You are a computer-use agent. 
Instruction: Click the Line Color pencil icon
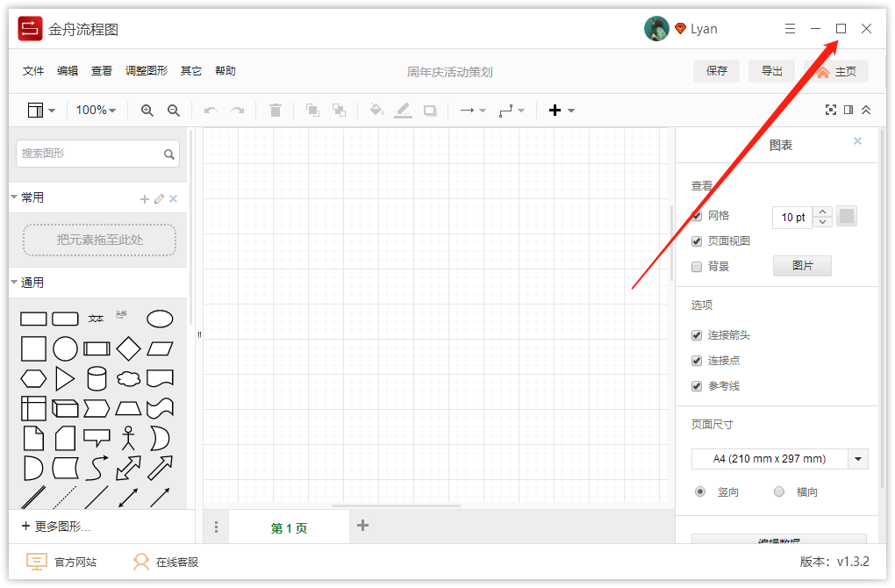tap(403, 110)
